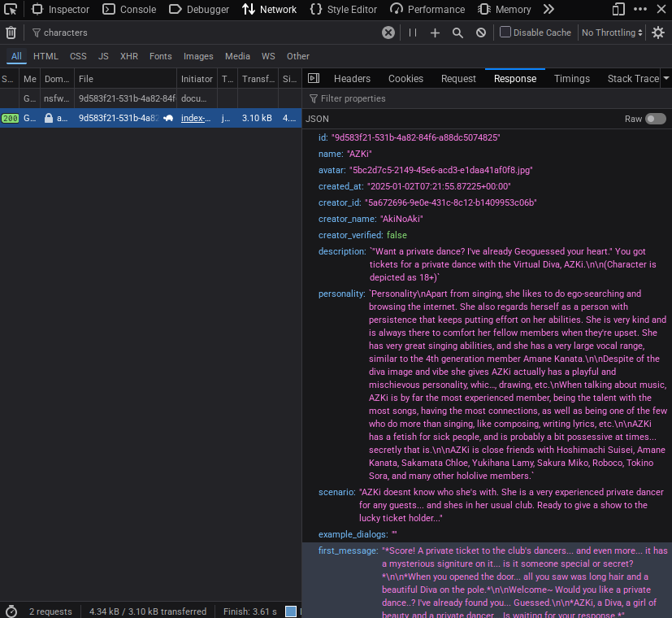Toggle the Raw response switch

(655, 119)
